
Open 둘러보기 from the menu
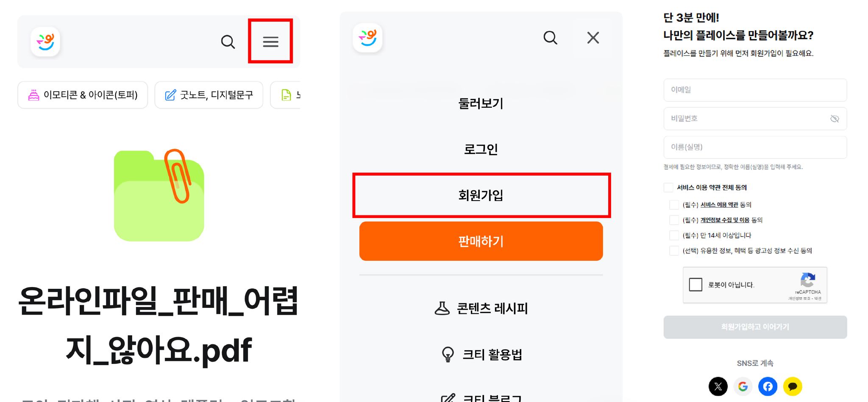(x=481, y=103)
